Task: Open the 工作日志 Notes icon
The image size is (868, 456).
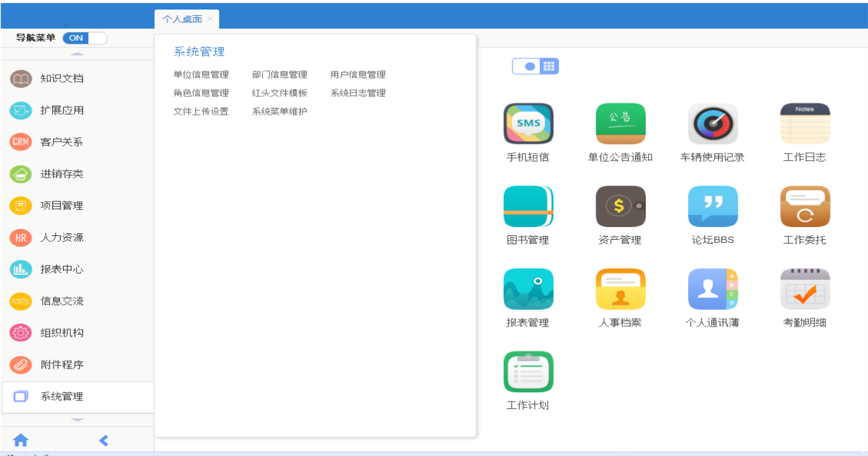Action: click(805, 124)
